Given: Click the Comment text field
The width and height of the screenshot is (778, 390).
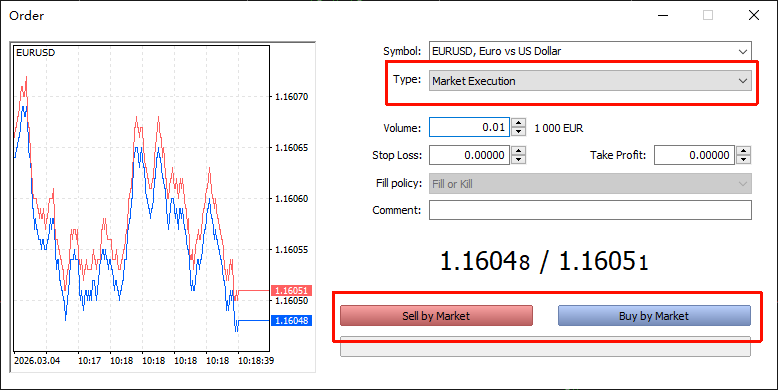Looking at the screenshot, I should click(590, 210).
